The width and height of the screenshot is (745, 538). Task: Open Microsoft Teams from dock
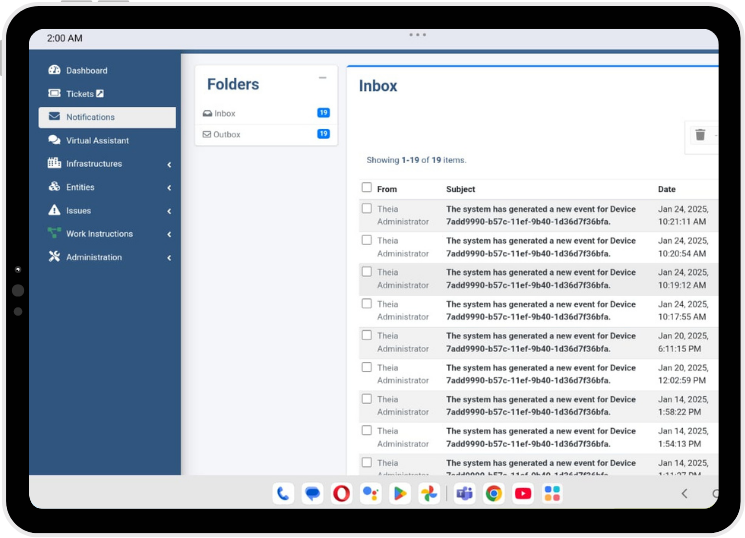point(464,494)
